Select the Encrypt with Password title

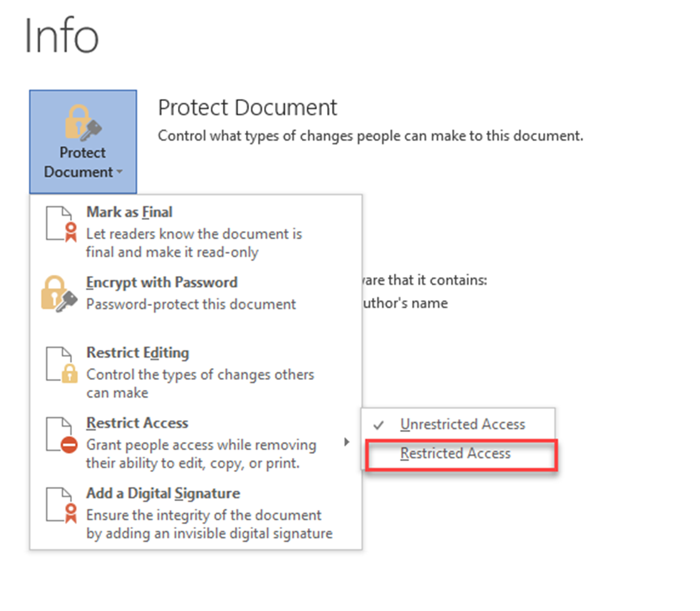tap(162, 282)
